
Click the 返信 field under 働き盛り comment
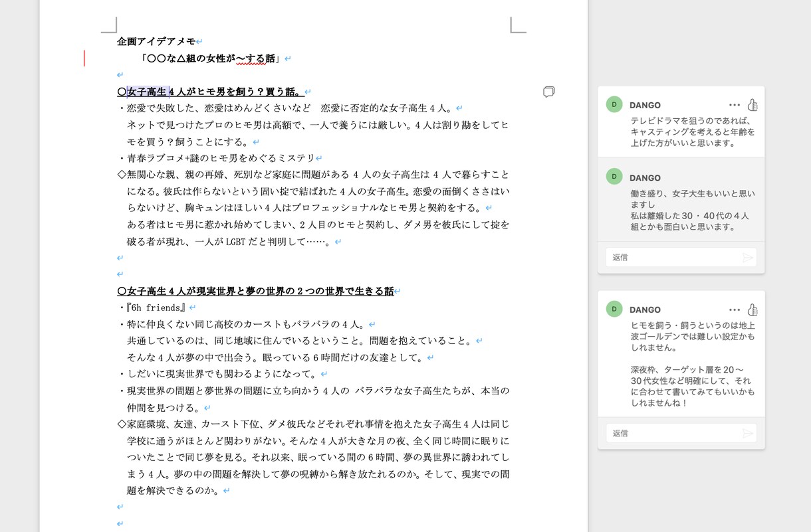(681, 257)
